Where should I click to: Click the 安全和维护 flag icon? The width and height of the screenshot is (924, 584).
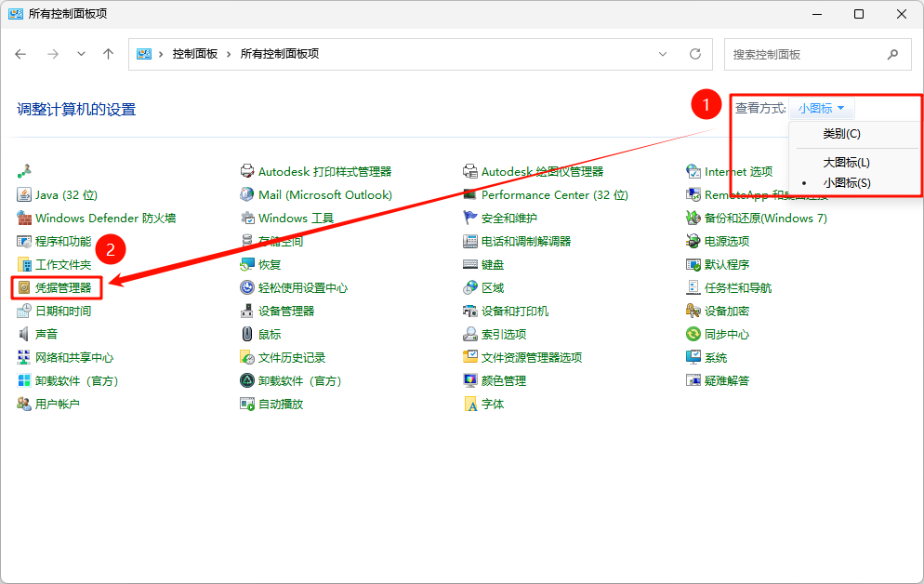470,219
